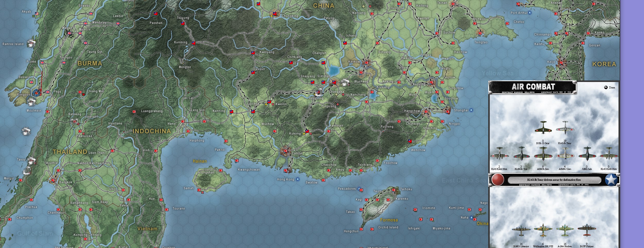Screen dimensions: 644x248
Task: Select the Ki-61-Ib Tony aircraft icon
Action: pos(565,127)
